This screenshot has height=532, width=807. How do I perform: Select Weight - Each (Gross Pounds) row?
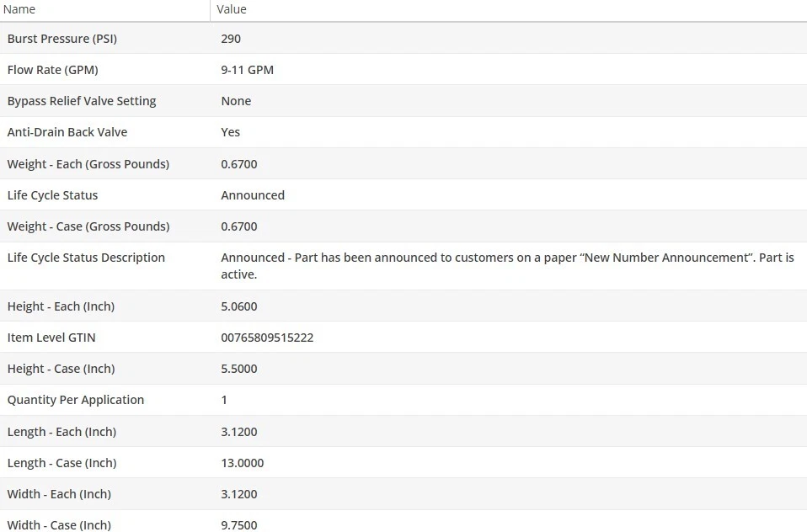click(403, 163)
